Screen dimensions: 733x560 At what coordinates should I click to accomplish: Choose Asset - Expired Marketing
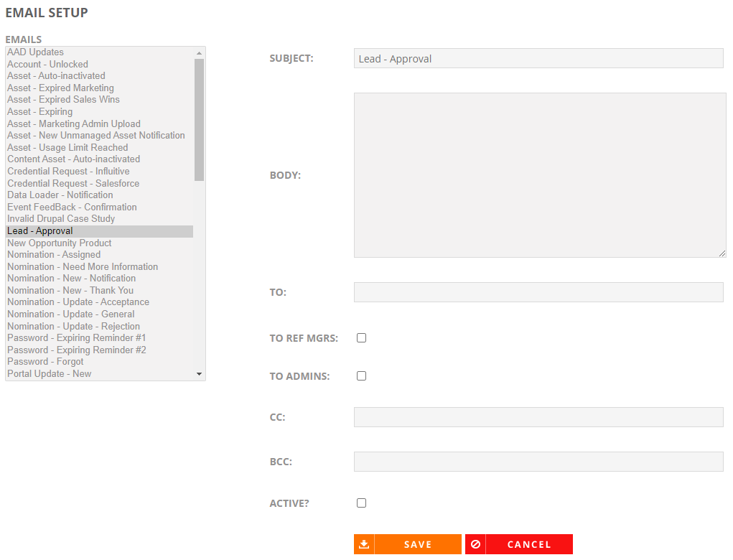(x=100, y=88)
